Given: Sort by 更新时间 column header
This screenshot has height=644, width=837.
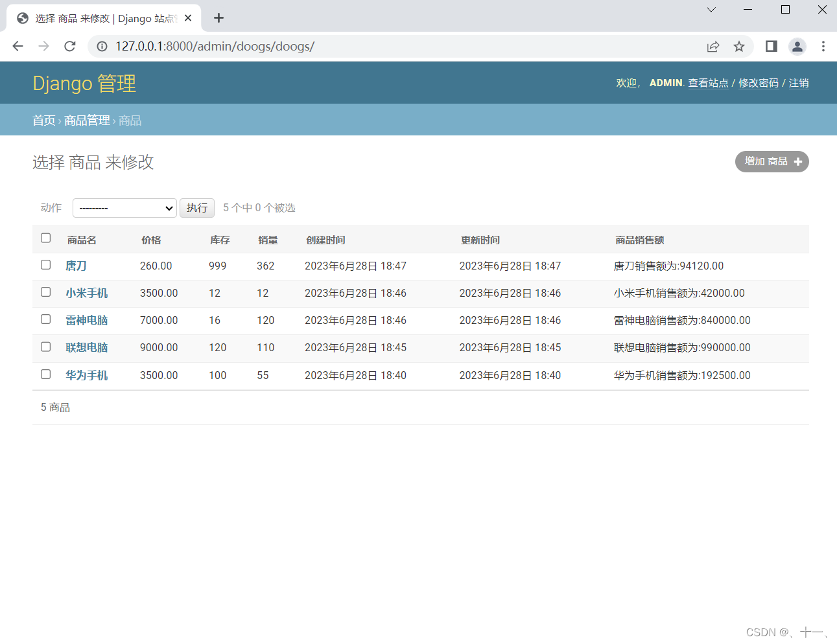Looking at the screenshot, I should (x=480, y=240).
